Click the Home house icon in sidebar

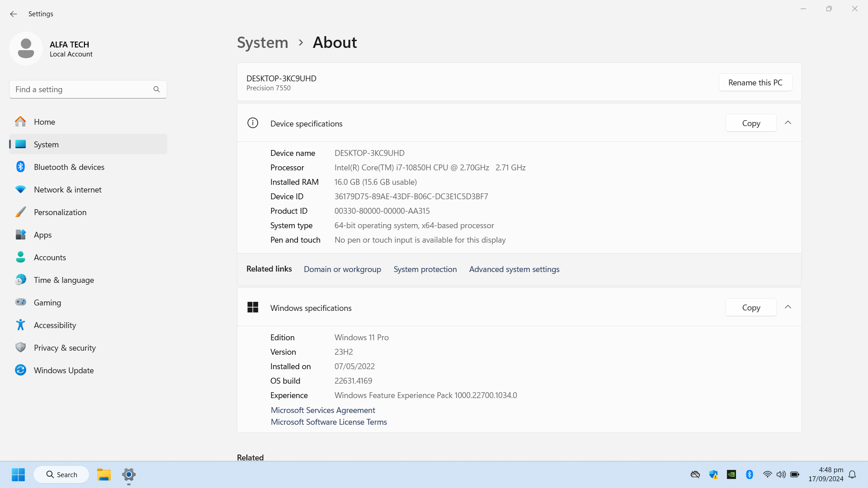20,122
